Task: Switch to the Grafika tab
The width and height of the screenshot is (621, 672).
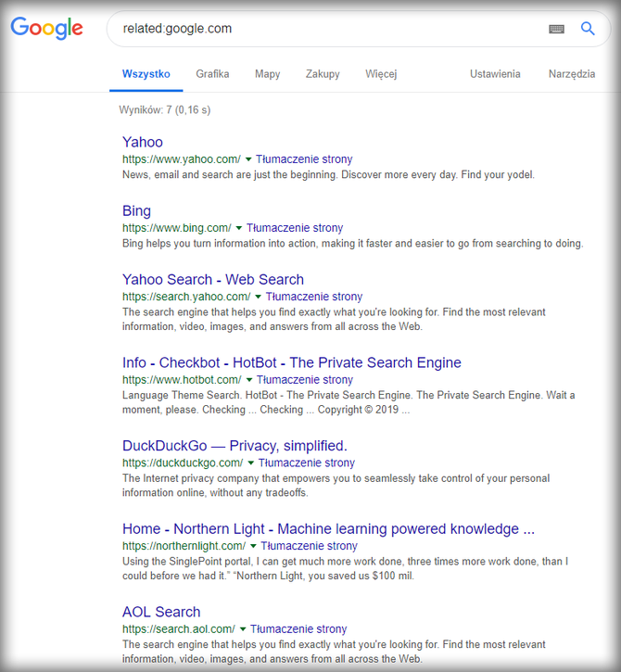Action: [x=212, y=74]
